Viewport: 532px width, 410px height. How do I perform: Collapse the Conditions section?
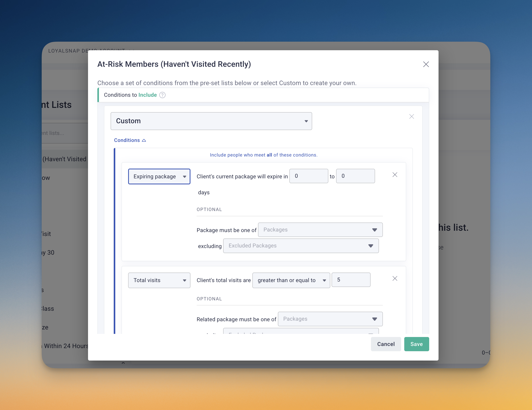(130, 140)
